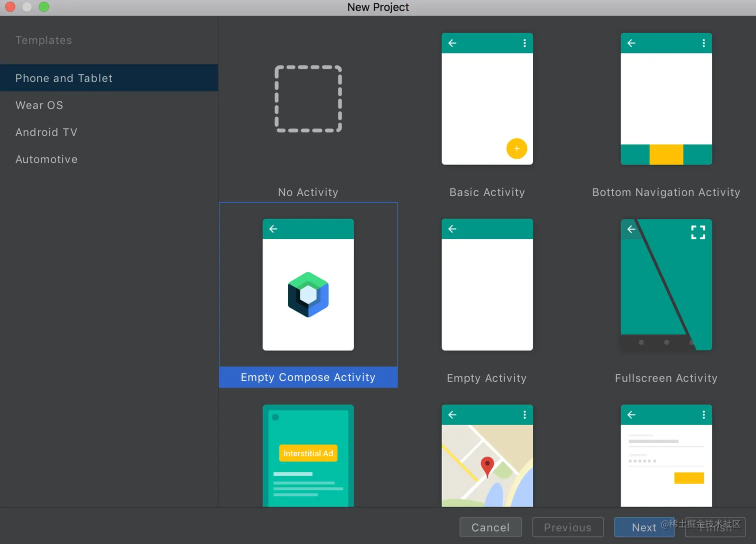This screenshot has width=756, height=544.
Task: Select Phone and Tablet category
Action: (x=109, y=78)
